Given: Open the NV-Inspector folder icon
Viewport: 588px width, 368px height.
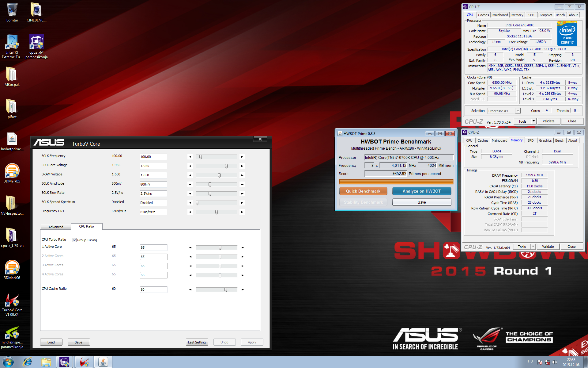Looking at the screenshot, I should [x=12, y=205].
